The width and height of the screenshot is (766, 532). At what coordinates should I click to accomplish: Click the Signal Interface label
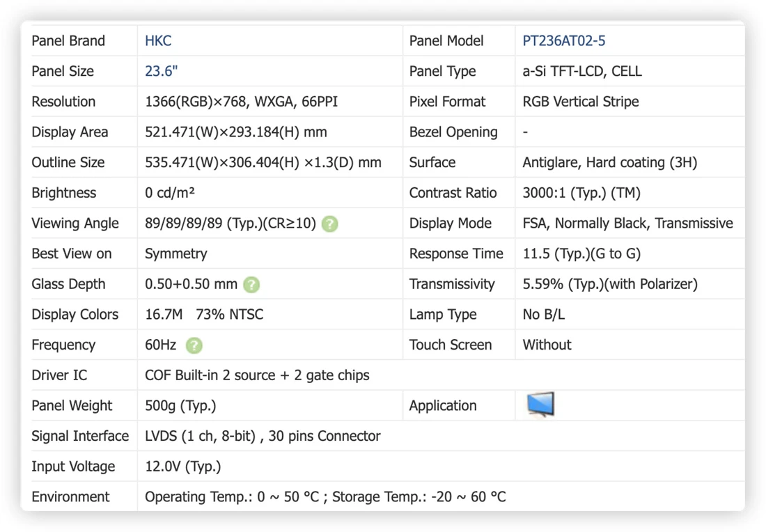point(80,436)
